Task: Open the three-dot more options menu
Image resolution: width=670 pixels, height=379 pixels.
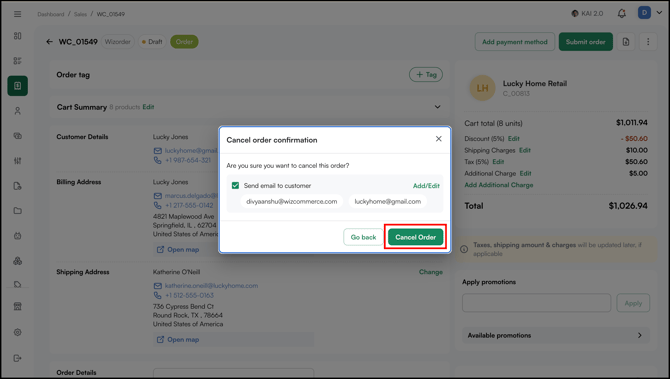Action: [x=648, y=41]
